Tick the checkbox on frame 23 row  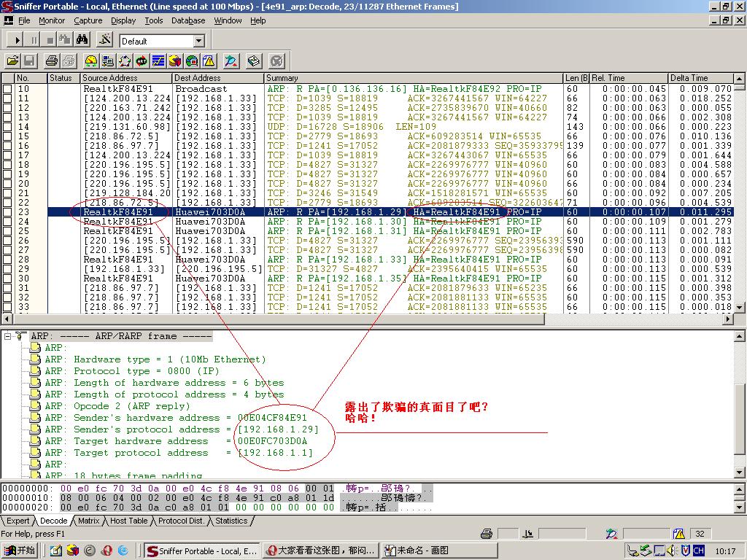pyautogui.click(x=7, y=212)
